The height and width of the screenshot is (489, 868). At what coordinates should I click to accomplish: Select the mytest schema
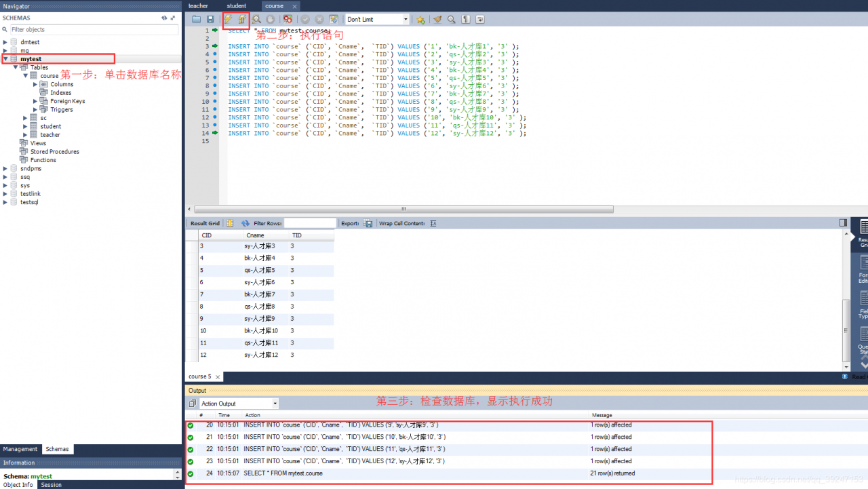pyautogui.click(x=31, y=59)
